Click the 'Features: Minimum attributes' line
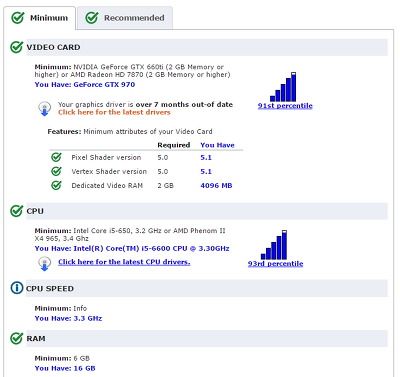 tap(130, 131)
